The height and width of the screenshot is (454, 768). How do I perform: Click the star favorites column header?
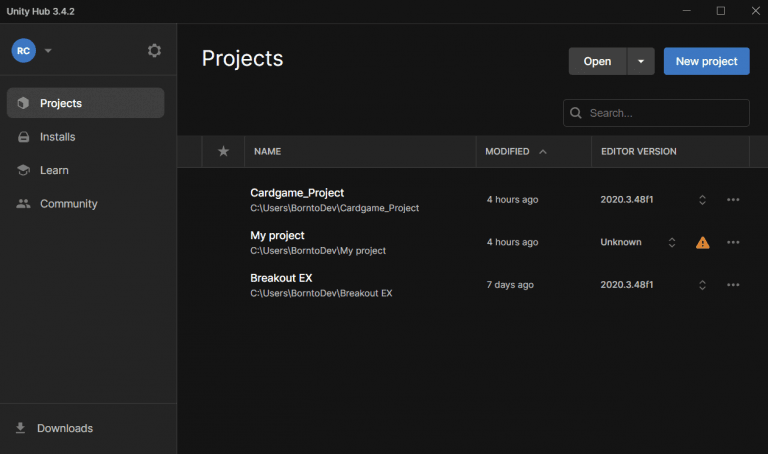pyautogui.click(x=223, y=152)
